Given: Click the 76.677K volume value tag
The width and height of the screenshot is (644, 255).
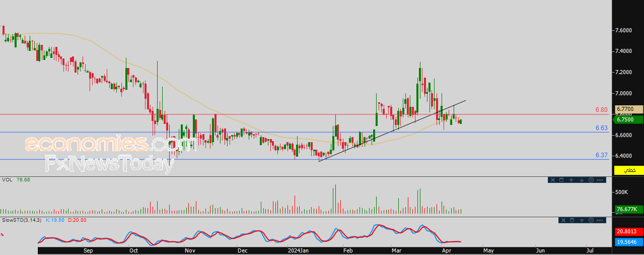Looking at the screenshot, I should click(629, 209).
